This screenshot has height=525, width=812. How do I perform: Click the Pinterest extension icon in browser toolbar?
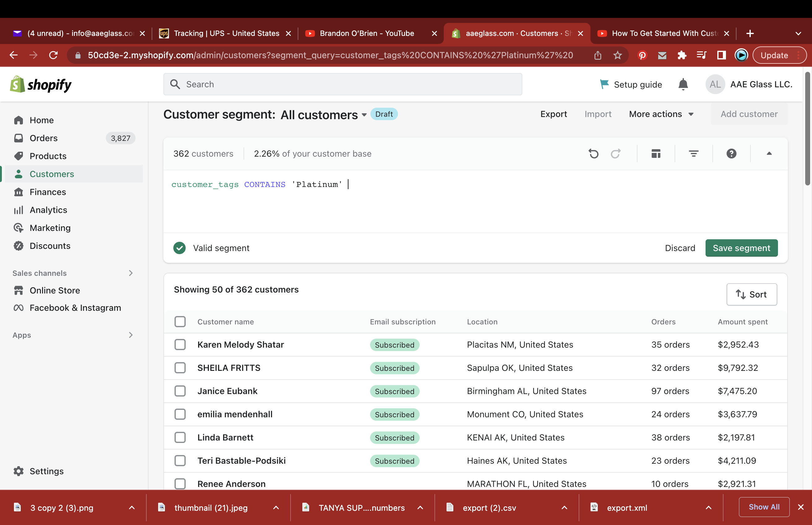pos(642,55)
